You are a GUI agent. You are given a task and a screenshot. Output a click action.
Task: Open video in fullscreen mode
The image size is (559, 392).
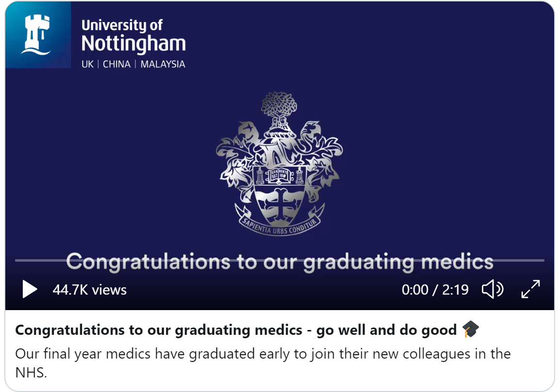click(530, 289)
